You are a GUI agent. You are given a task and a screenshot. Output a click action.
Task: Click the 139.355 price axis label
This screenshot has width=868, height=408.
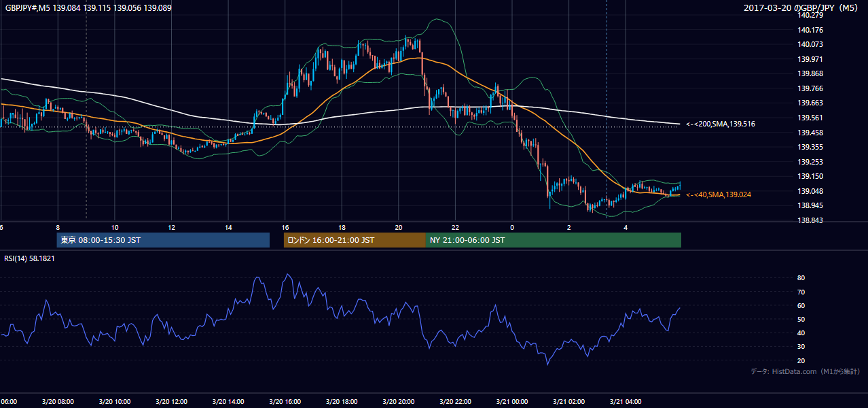[x=811, y=147]
